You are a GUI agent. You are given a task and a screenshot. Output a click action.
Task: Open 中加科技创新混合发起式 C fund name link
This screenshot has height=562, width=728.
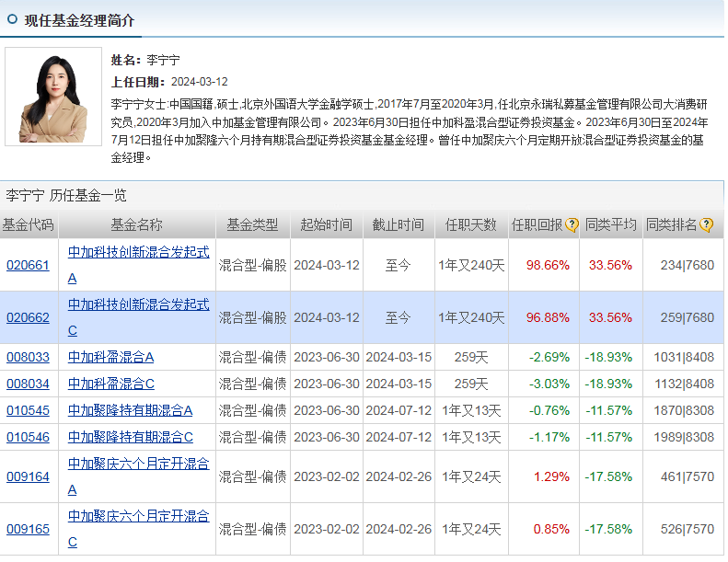click(138, 317)
